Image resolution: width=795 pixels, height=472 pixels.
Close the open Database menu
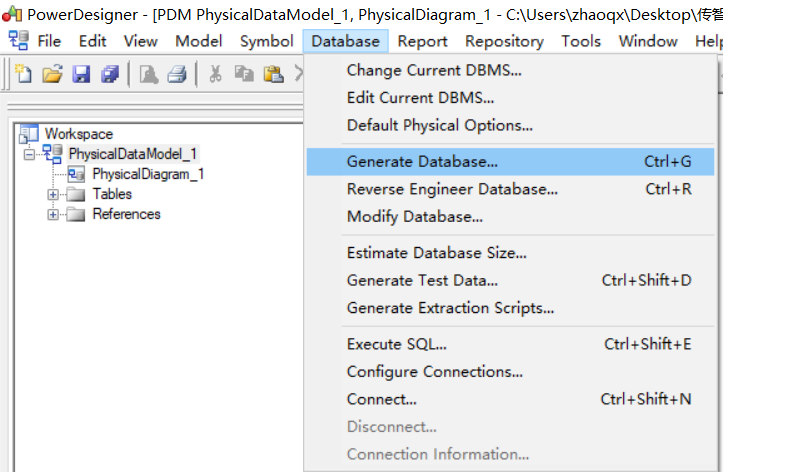(x=345, y=41)
